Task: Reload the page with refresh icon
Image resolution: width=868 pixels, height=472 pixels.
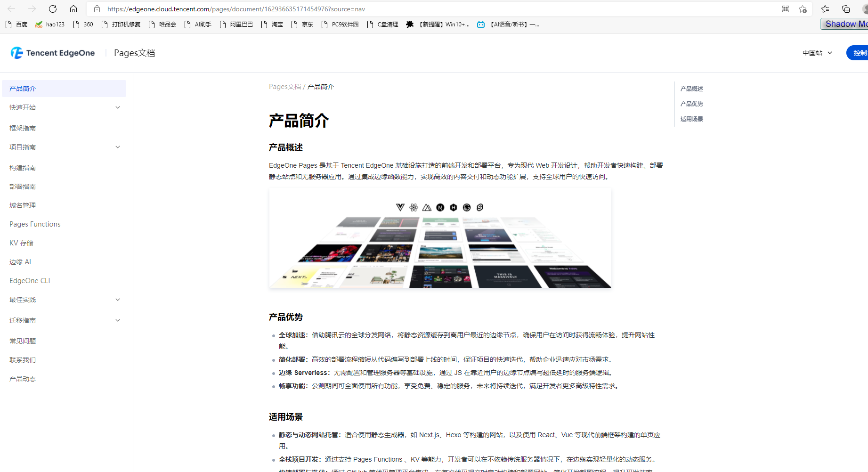Action: coord(53,9)
